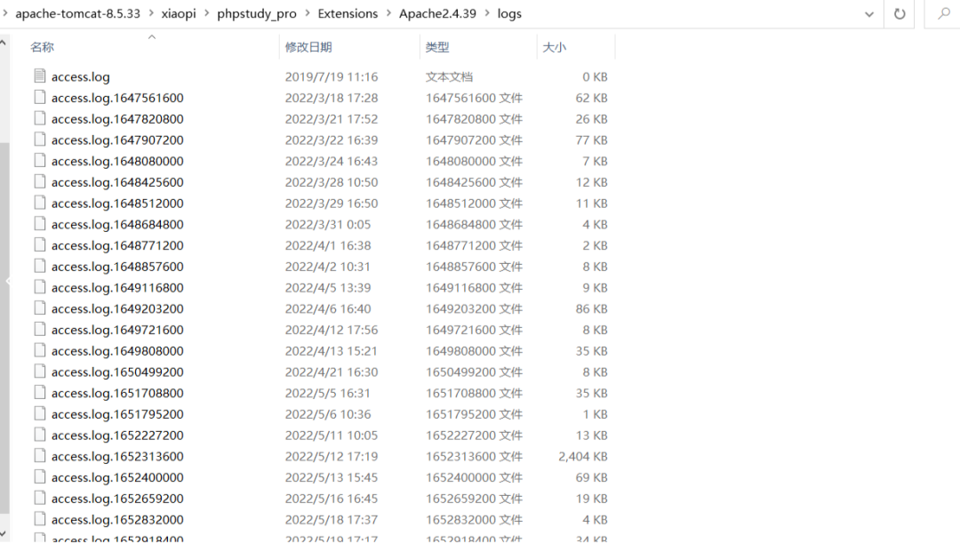The height and width of the screenshot is (560, 960).
Task: Select file name access.log.1649203200
Action: (117, 309)
